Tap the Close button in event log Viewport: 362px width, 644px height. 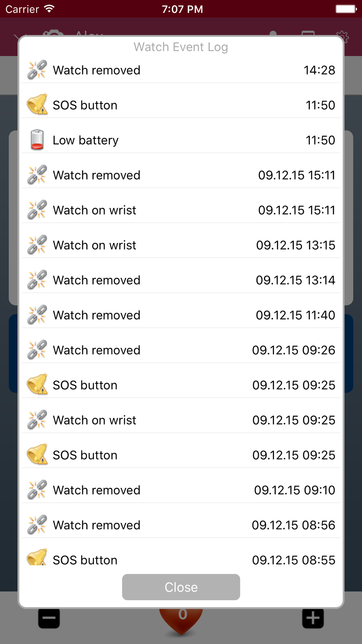point(181,587)
